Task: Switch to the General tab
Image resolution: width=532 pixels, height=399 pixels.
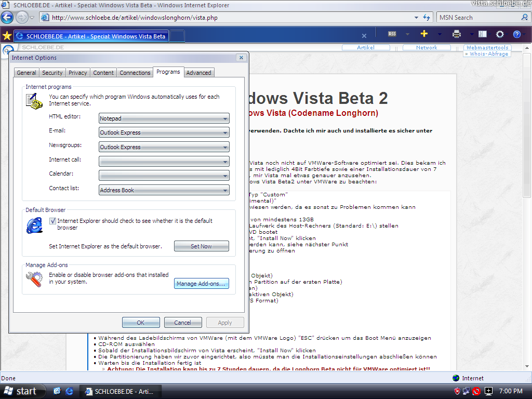Action: (26, 73)
